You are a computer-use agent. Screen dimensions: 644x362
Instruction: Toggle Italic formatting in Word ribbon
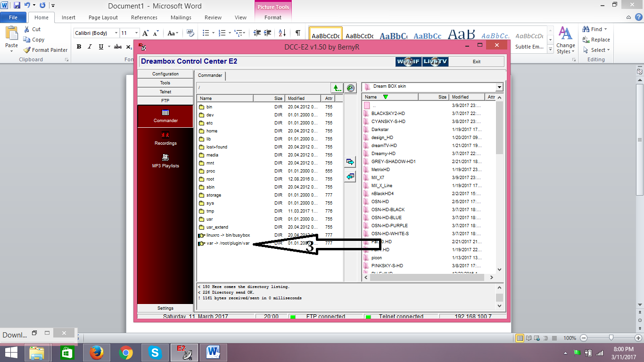click(x=90, y=47)
